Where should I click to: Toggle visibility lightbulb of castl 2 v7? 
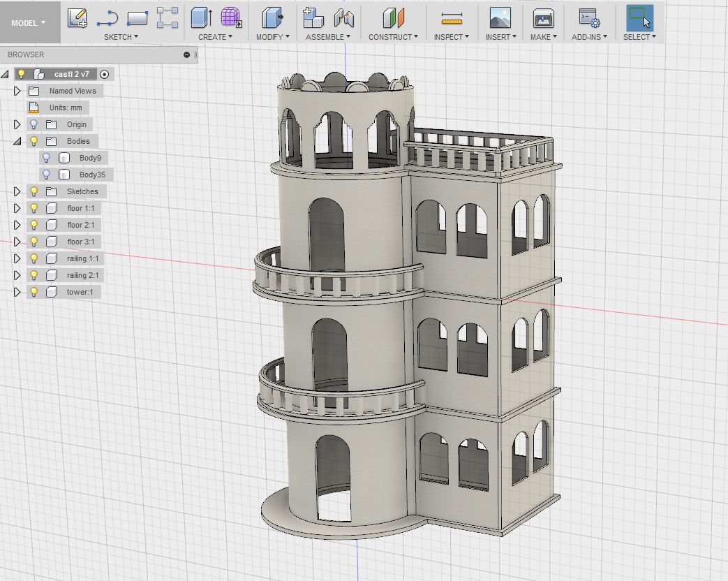[x=22, y=74]
